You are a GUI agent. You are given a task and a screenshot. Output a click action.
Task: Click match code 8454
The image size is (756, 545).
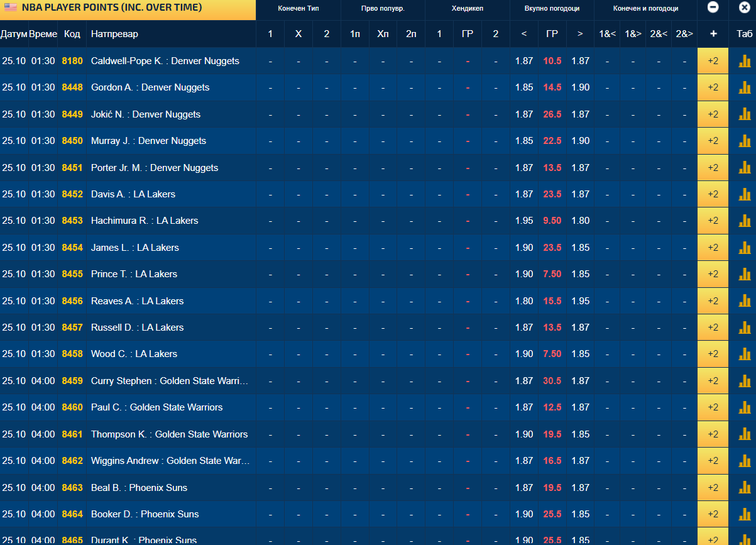(x=72, y=248)
